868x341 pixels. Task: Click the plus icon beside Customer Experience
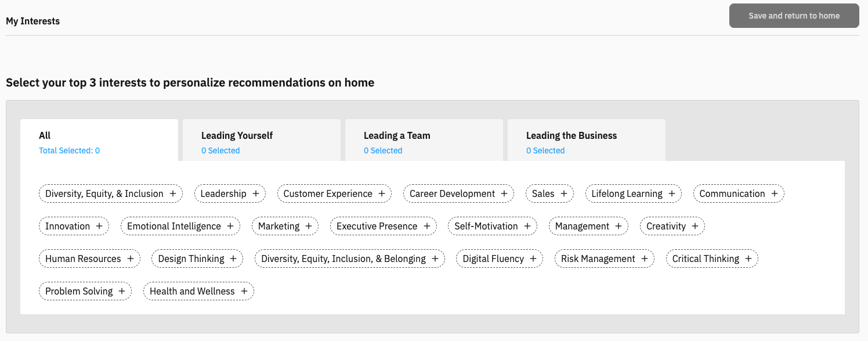point(382,193)
